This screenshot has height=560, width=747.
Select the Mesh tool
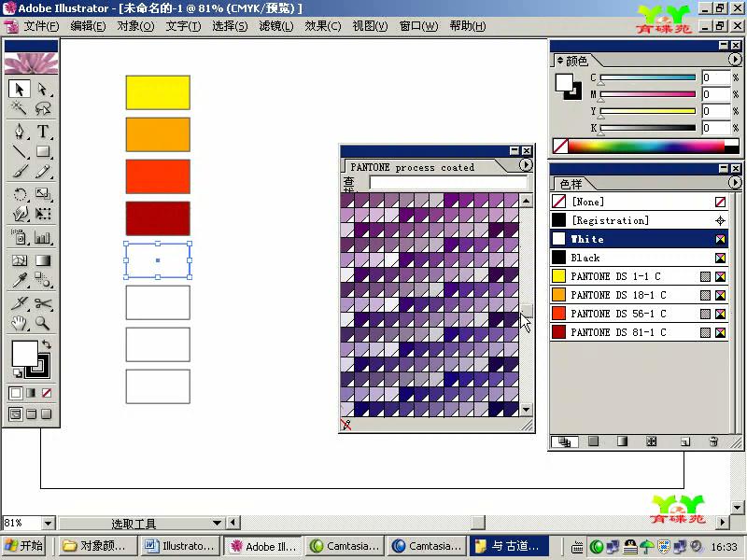20,260
